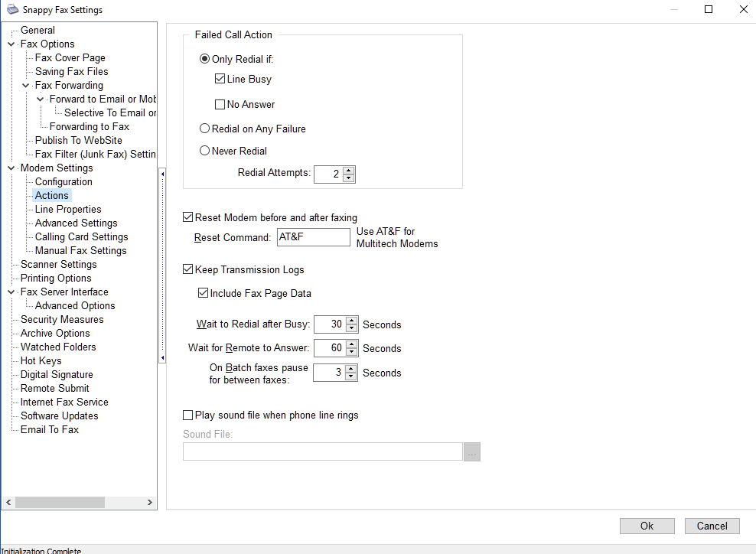Click the Snappy Fax title bar icon
The height and width of the screenshot is (554, 756).
click(x=12, y=10)
